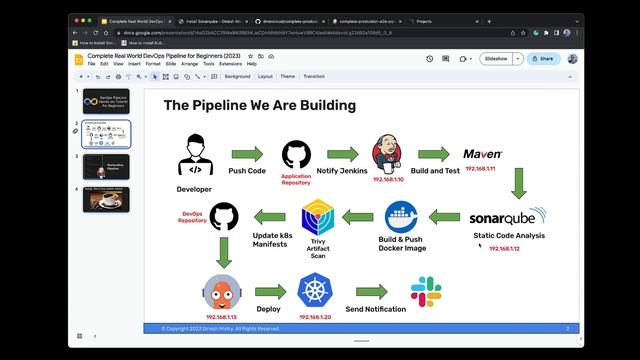The height and width of the screenshot is (360, 640).
Task: Go back in browser history
Action: pos(75,33)
